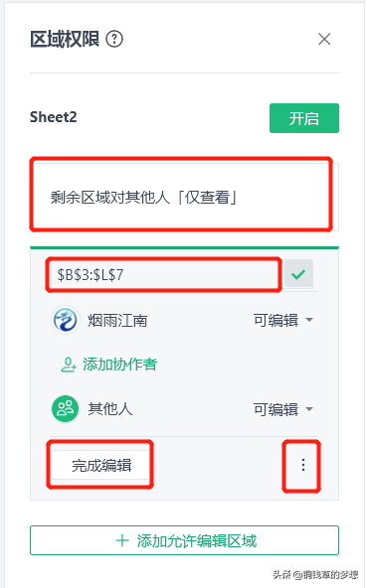Click the 烟雨江南 collaborator name
Image resolution: width=367 pixels, height=588 pixels.
pos(117,321)
